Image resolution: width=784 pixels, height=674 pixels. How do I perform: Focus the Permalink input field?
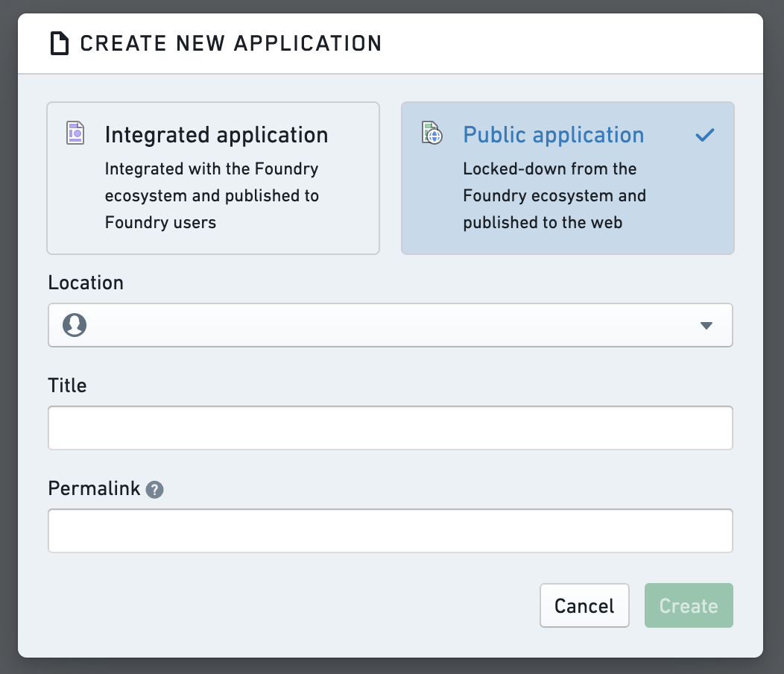click(x=391, y=531)
